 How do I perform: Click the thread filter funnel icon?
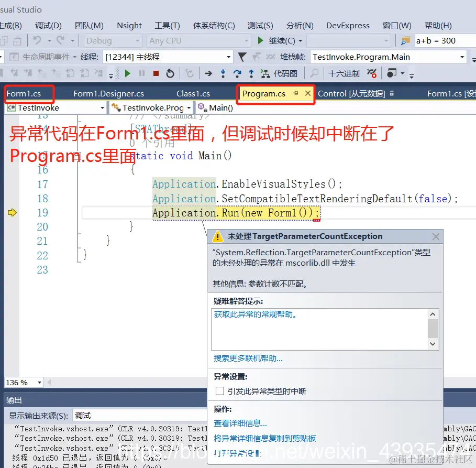(x=242, y=57)
